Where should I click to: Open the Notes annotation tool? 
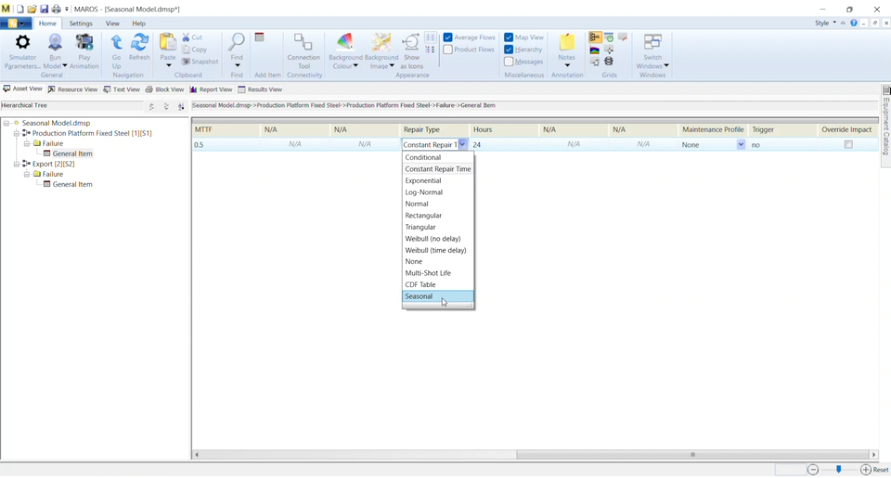[567, 43]
